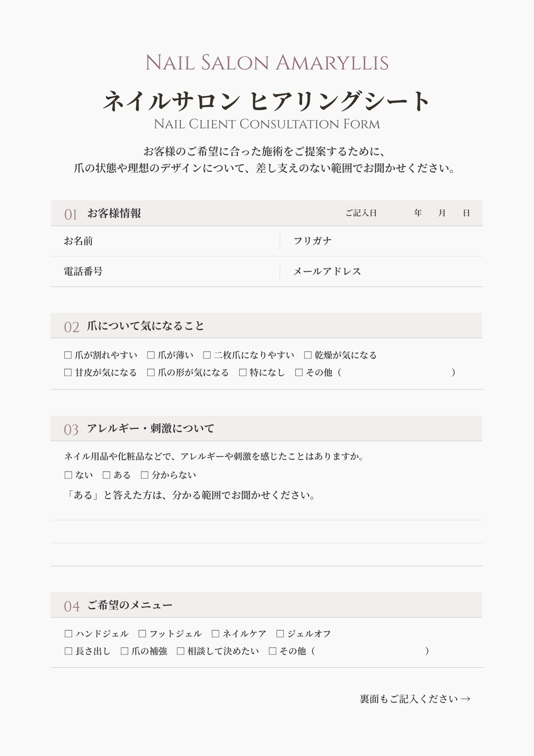Mark the 甘皮が気になる checkbox
This screenshot has height=756, width=534.
click(68, 372)
